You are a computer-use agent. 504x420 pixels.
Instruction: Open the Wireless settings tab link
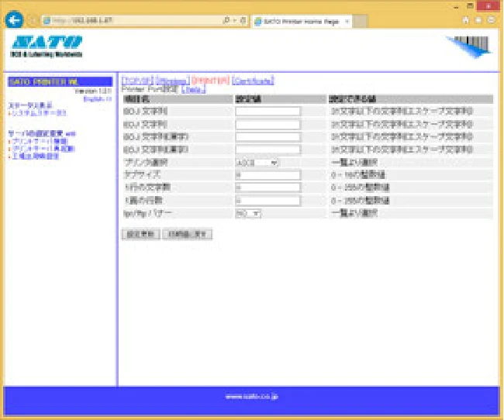point(172,81)
